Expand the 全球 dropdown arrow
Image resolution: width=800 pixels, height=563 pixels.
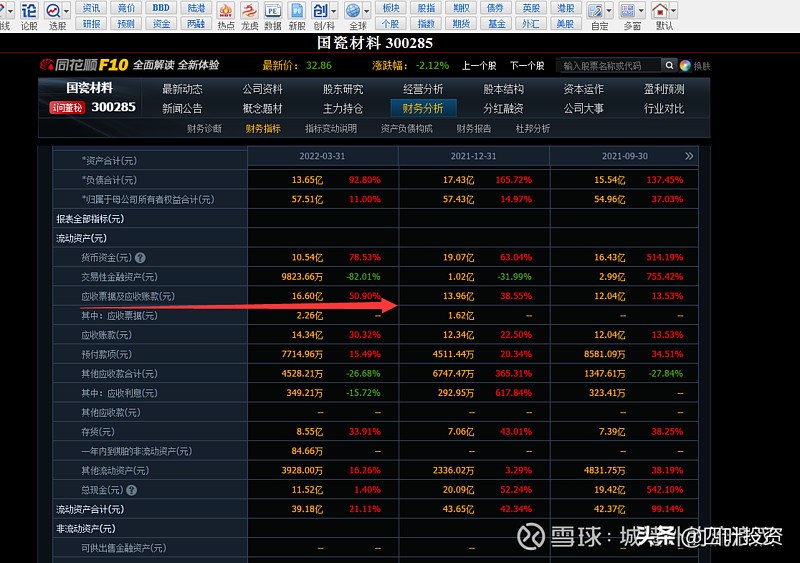[366, 11]
